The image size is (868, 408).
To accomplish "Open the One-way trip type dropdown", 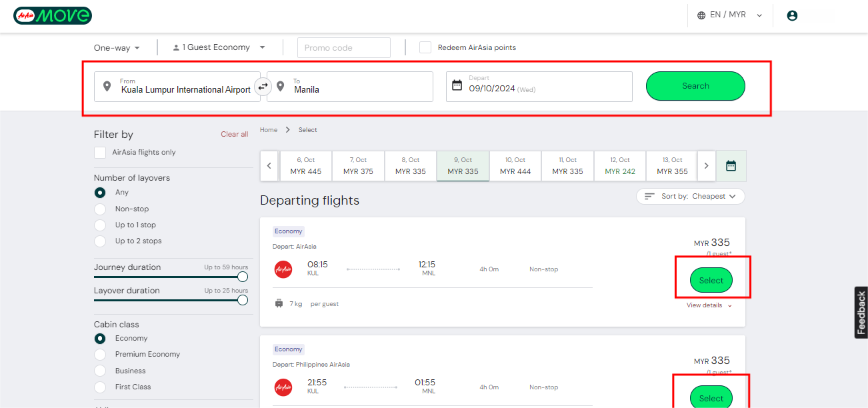I will point(117,48).
